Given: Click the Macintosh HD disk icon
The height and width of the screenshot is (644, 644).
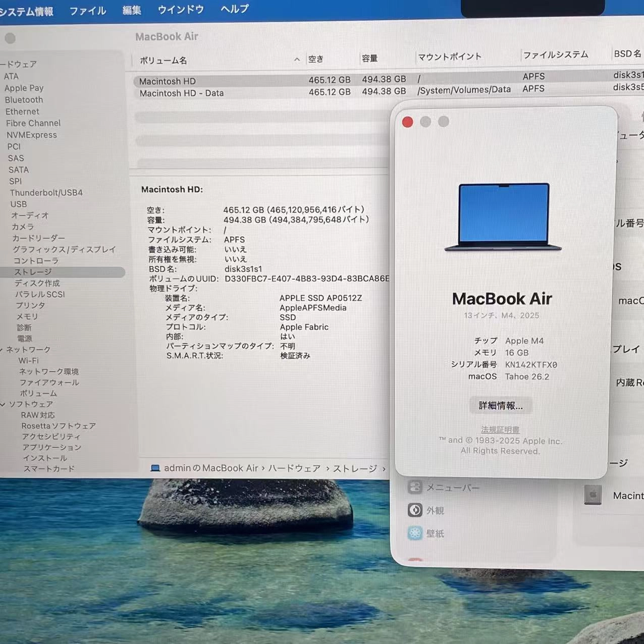Looking at the screenshot, I should click(593, 495).
